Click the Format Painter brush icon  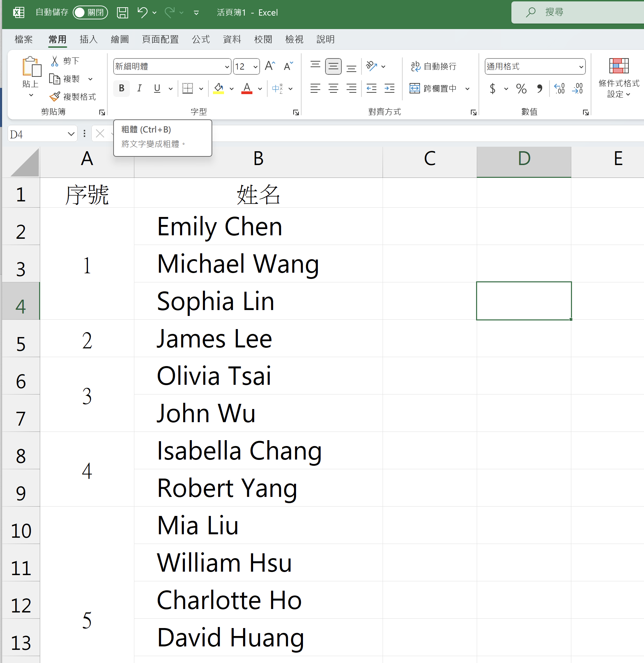55,97
